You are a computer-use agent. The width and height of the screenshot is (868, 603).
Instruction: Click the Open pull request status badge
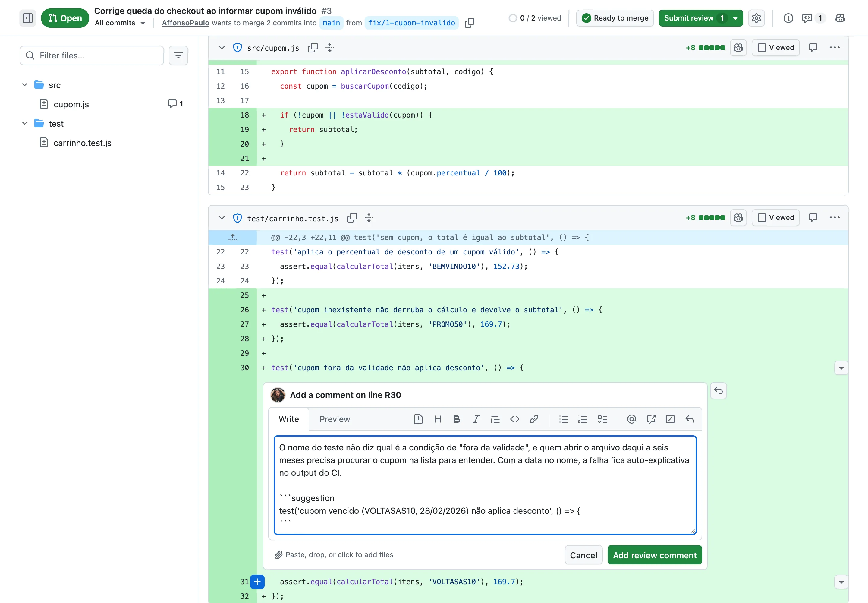point(65,18)
